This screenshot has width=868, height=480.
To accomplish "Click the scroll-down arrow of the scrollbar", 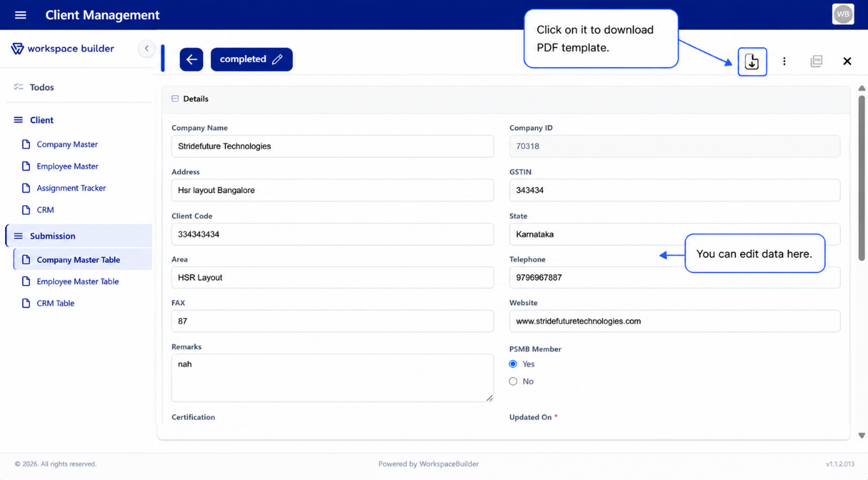I will 862,435.
